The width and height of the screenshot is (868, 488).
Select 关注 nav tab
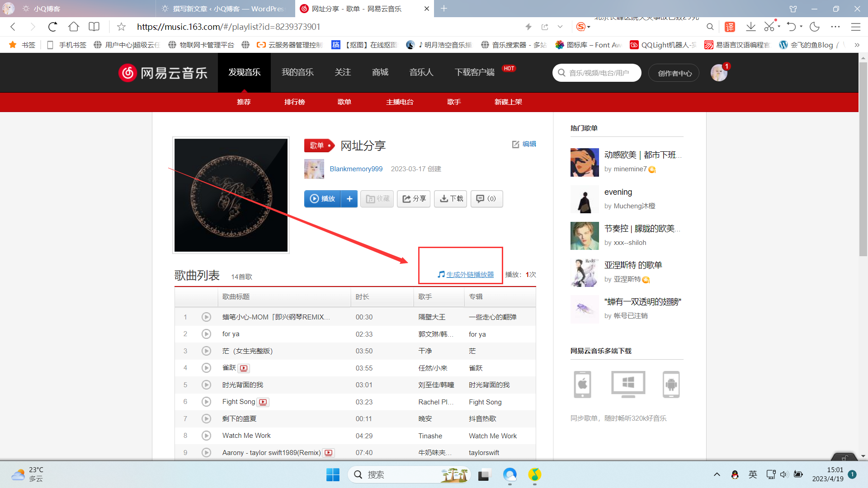coord(343,73)
